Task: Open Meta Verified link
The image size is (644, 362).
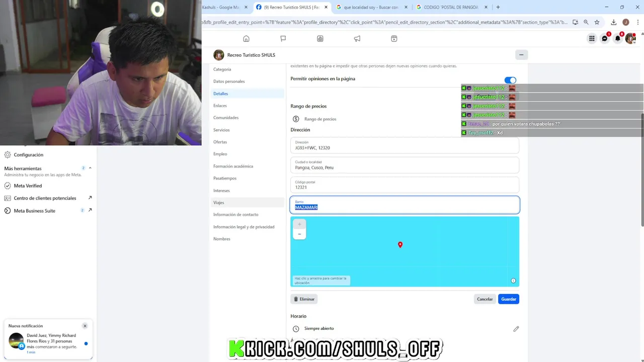Action: point(28,186)
